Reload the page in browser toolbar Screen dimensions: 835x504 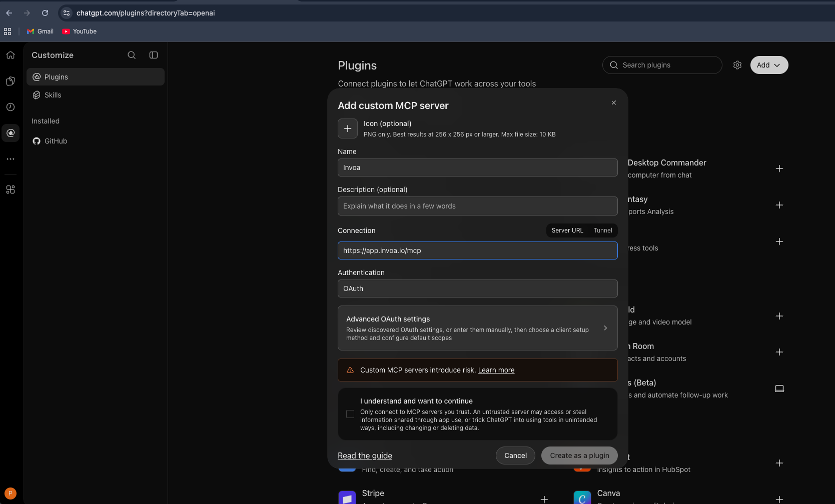(45, 13)
